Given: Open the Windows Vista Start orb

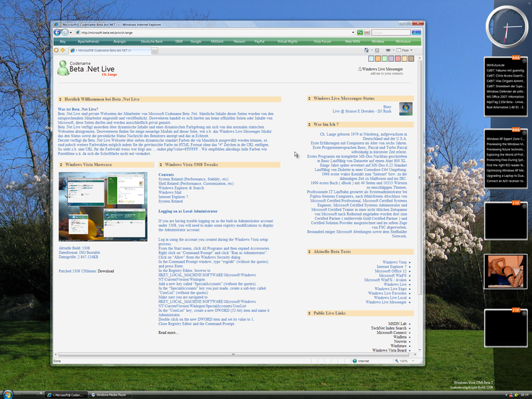Looking at the screenshot, I should 9,393.
